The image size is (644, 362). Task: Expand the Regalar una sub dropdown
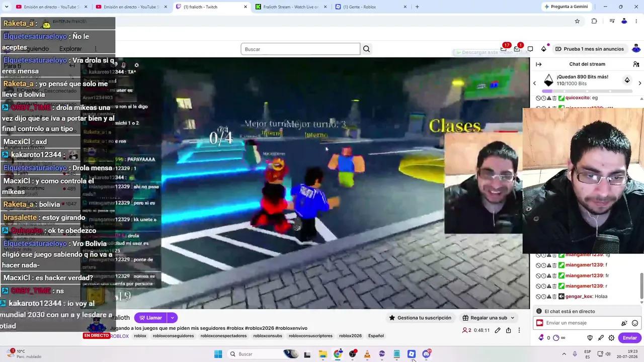(513, 318)
